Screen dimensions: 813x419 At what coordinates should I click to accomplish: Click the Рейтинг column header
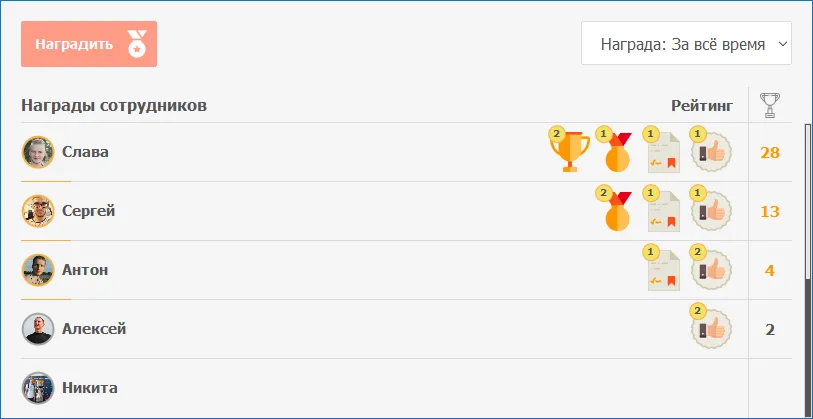[x=702, y=105]
